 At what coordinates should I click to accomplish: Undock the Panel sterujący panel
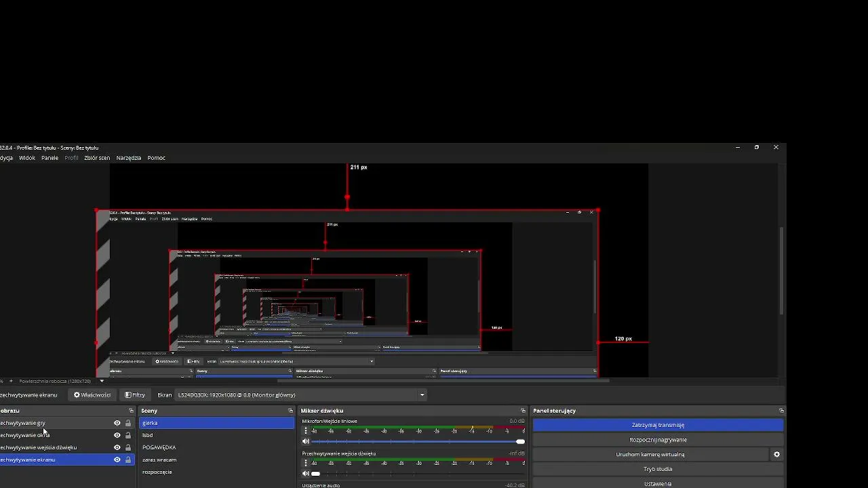[x=781, y=411]
